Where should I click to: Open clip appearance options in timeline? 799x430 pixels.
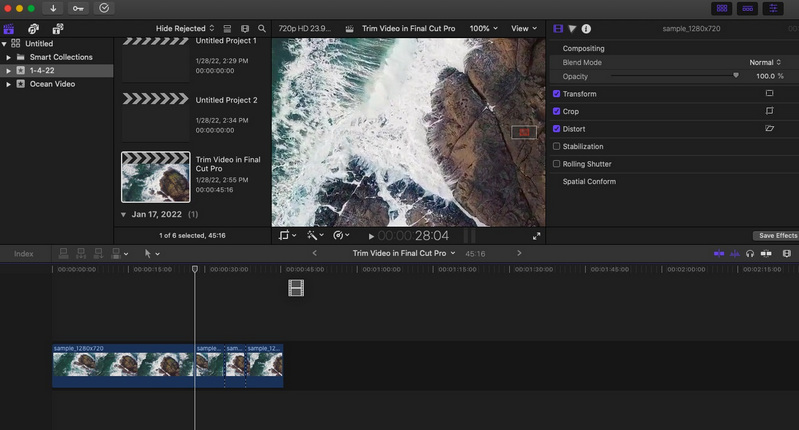tap(787, 253)
